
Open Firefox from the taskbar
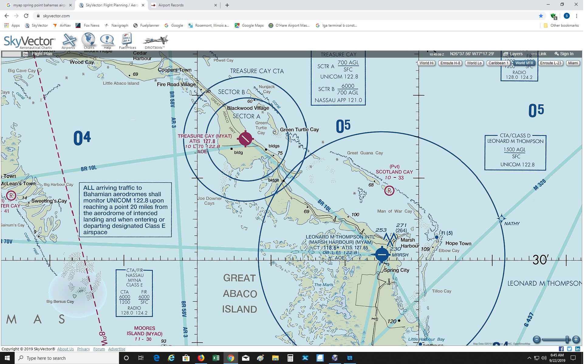(201, 358)
